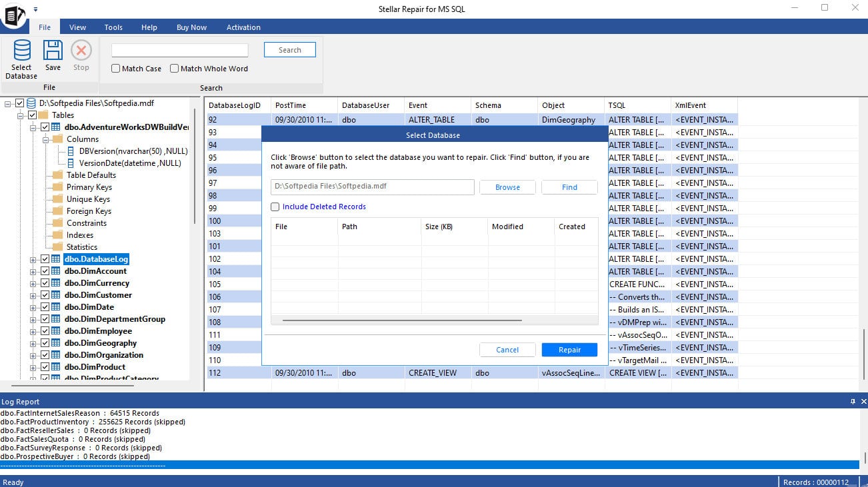Collapse the Tables tree node
Image resolution: width=868 pixels, height=487 pixels.
click(21, 115)
